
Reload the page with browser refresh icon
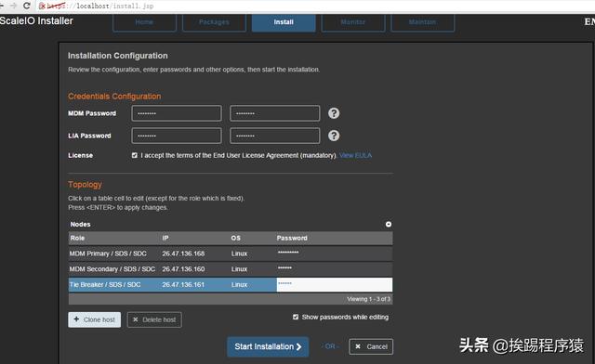click(27, 6)
